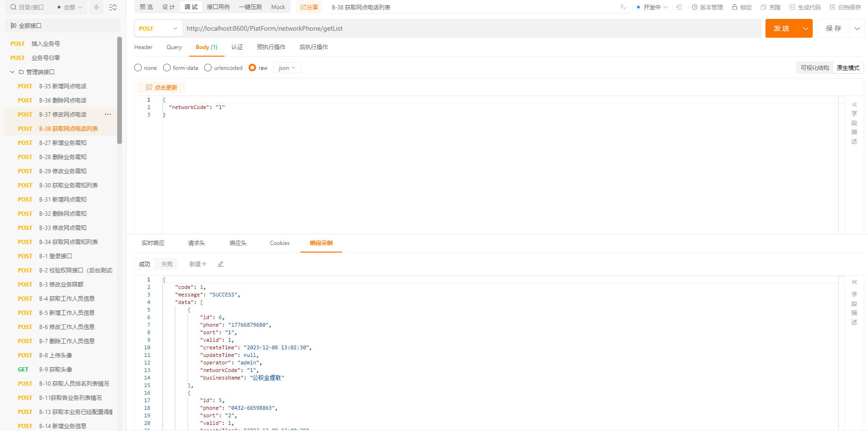Open the 实时响应 response tab
Viewport: 868px width, 431px height.
coord(153,243)
